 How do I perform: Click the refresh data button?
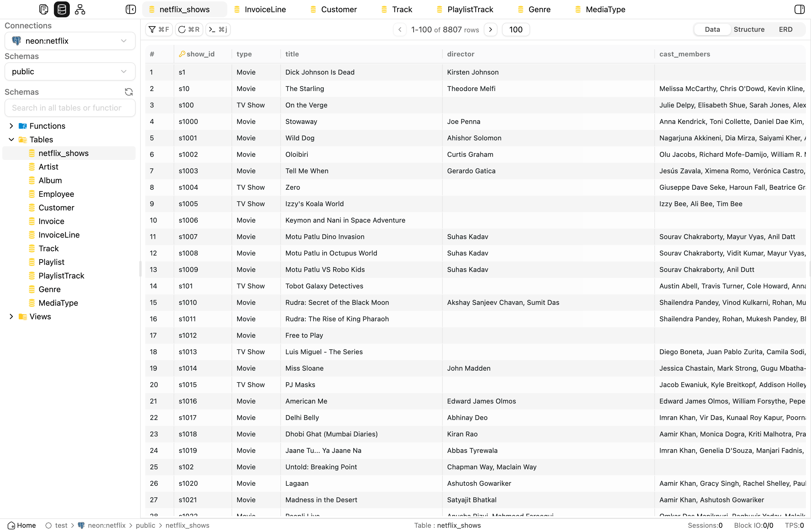189,29
